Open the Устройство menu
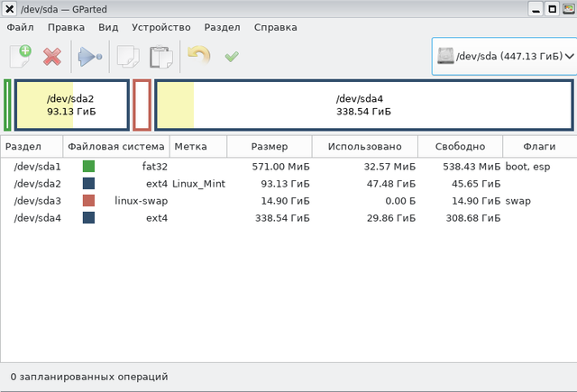 pyautogui.click(x=161, y=28)
